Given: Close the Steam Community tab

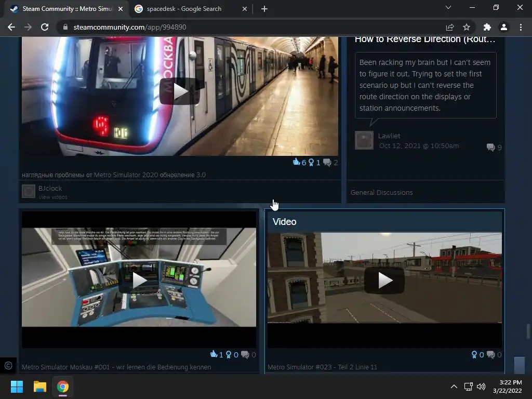Looking at the screenshot, I should [x=121, y=9].
